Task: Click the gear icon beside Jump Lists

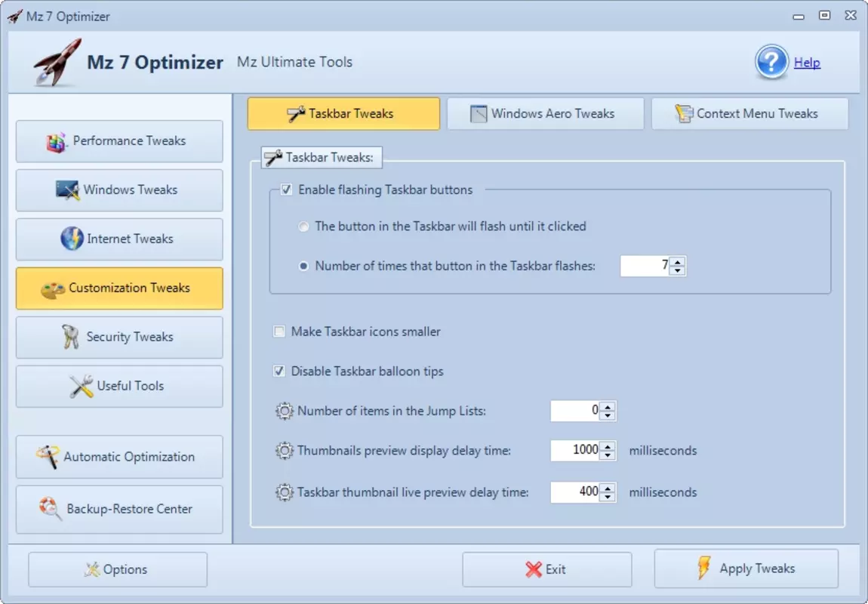Action: pyautogui.click(x=285, y=411)
